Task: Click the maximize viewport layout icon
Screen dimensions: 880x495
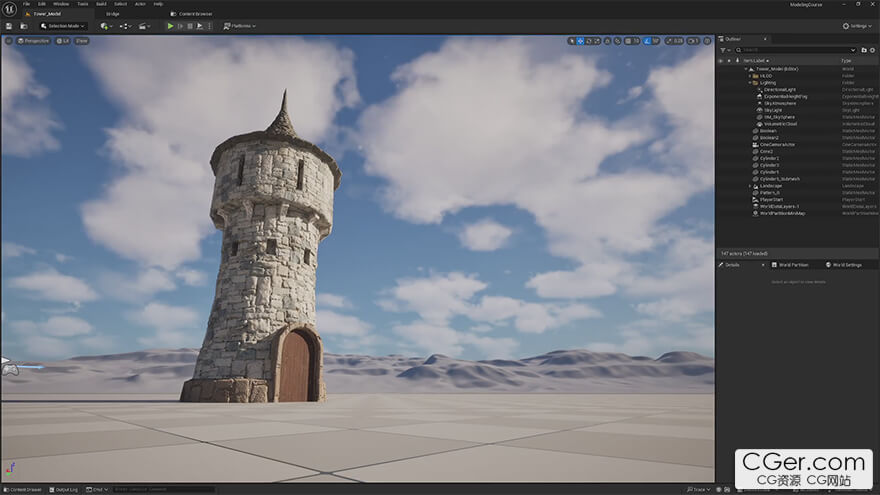Action: click(x=707, y=41)
